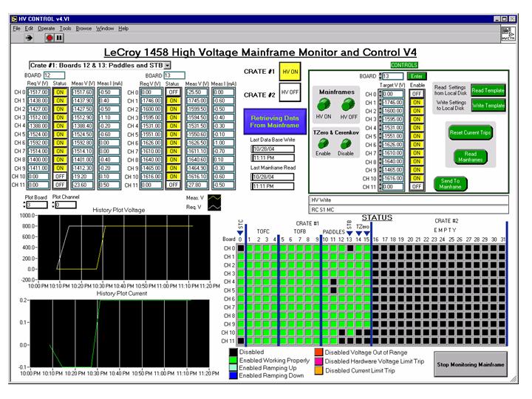Click the VI icon in top-right corner
The height and width of the screenshot is (399, 532).
(x=508, y=33)
